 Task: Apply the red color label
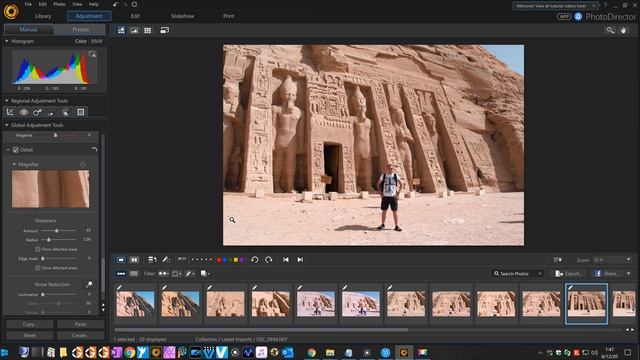coord(219,260)
